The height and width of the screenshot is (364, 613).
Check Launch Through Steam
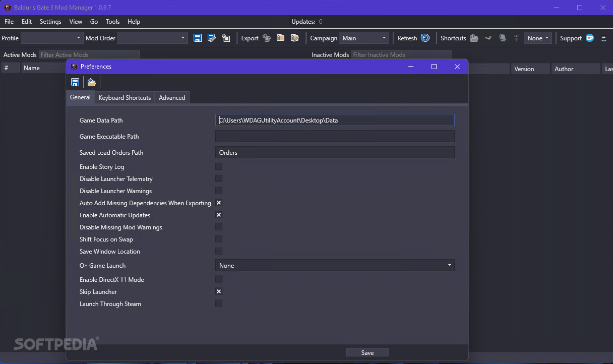point(219,304)
